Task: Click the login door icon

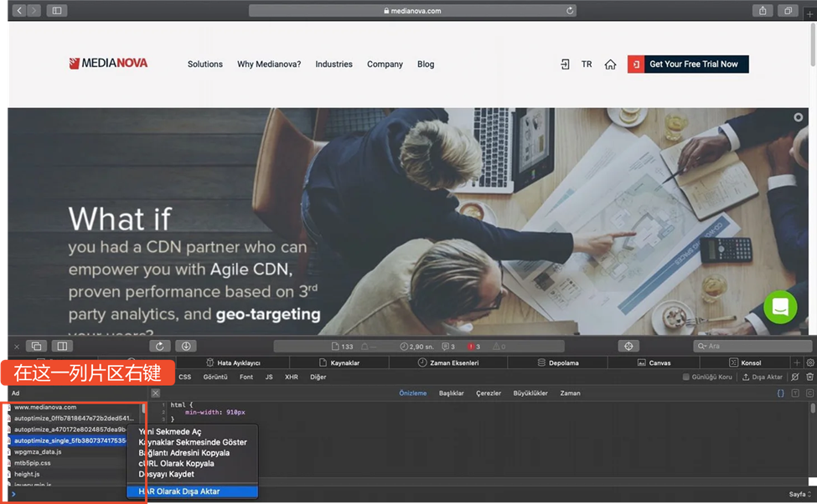Action: [565, 64]
